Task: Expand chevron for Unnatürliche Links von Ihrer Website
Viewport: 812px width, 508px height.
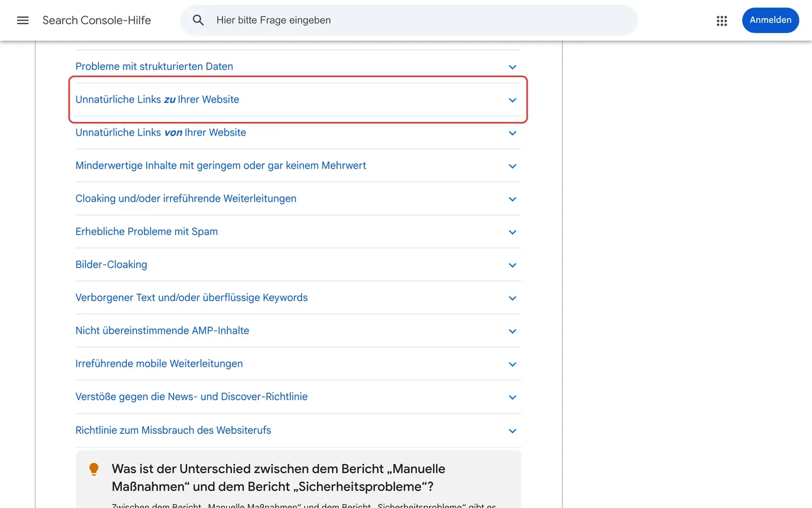Action: [513, 133]
